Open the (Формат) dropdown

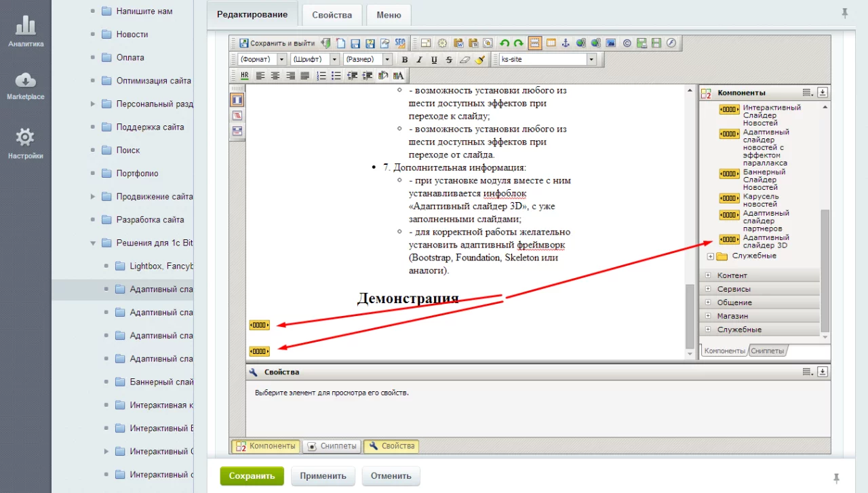pos(262,60)
